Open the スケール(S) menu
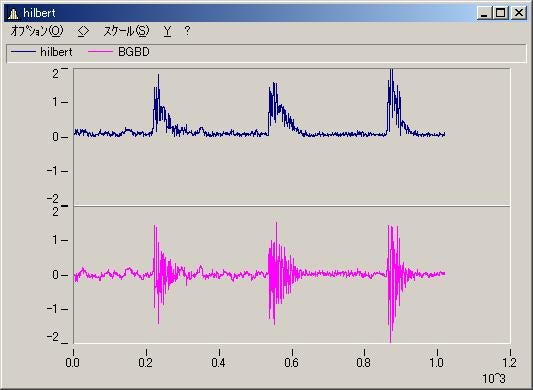Screen dimensions: 533x390 coord(126,31)
